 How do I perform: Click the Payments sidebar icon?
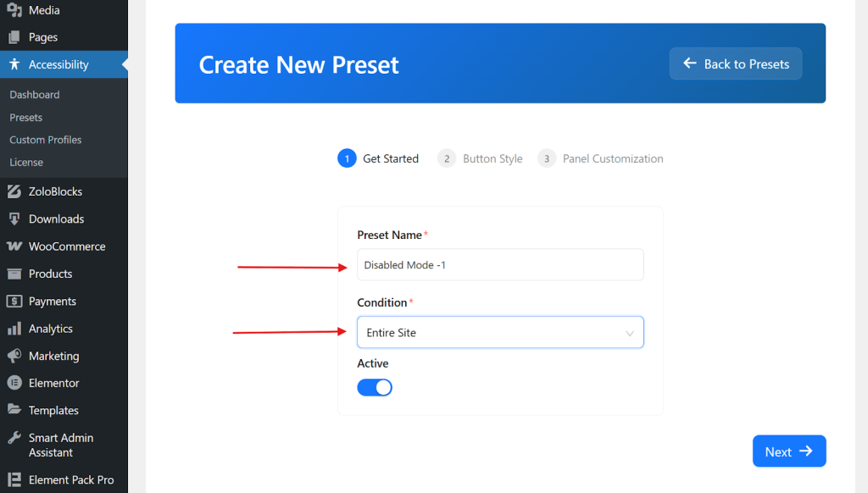pos(17,301)
